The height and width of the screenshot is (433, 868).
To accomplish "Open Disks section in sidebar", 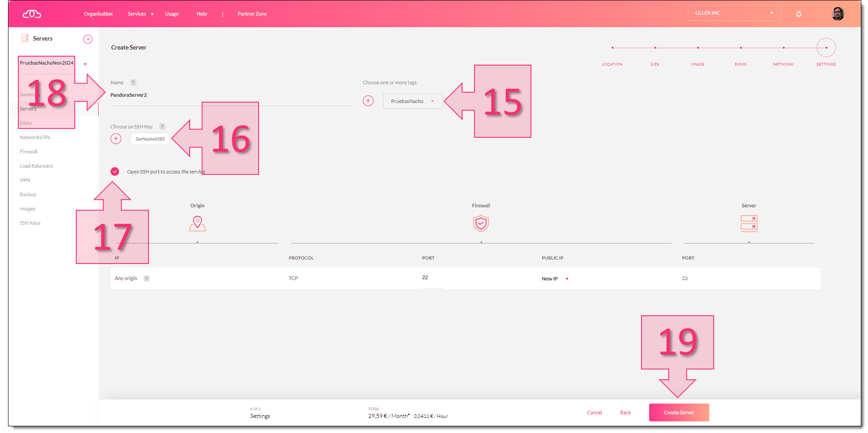I will pos(26,123).
